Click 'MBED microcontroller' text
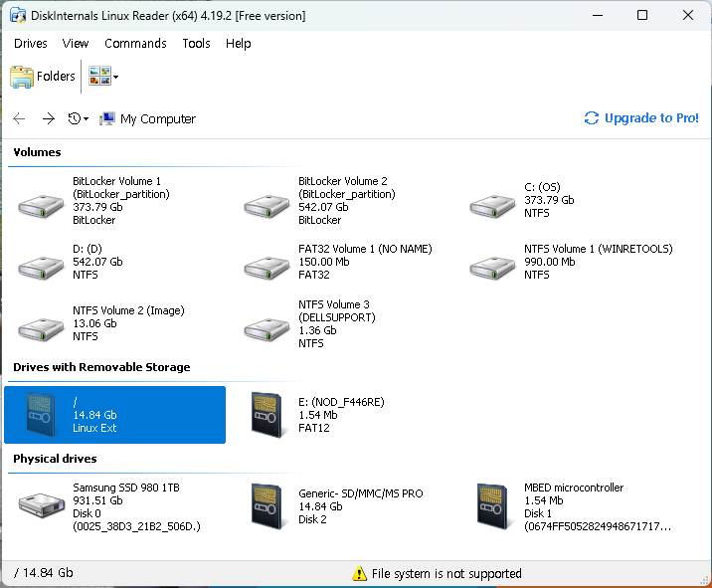The width and height of the screenshot is (712, 588). coord(574,488)
